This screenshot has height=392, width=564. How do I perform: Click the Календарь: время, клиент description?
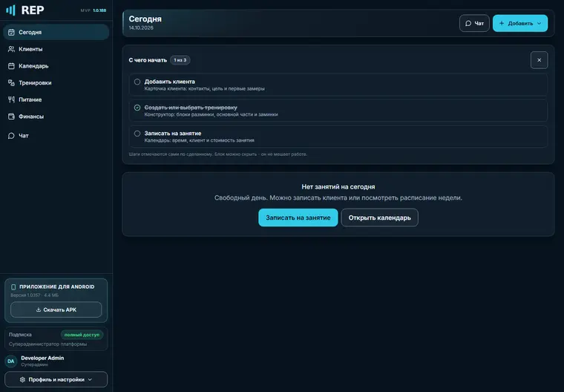pos(200,140)
